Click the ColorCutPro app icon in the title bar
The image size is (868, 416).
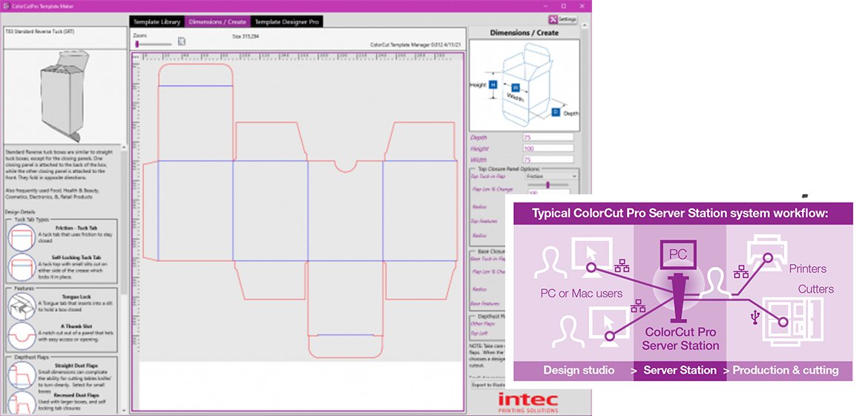[x=6, y=6]
